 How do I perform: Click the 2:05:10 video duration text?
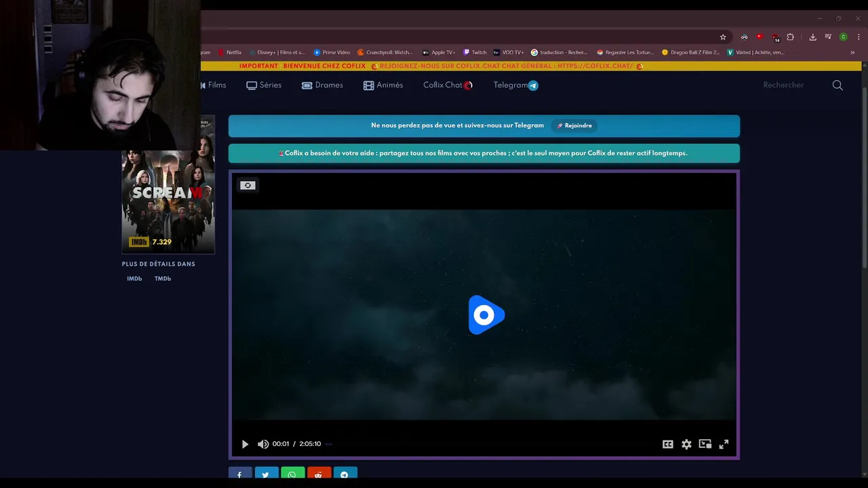pos(310,444)
